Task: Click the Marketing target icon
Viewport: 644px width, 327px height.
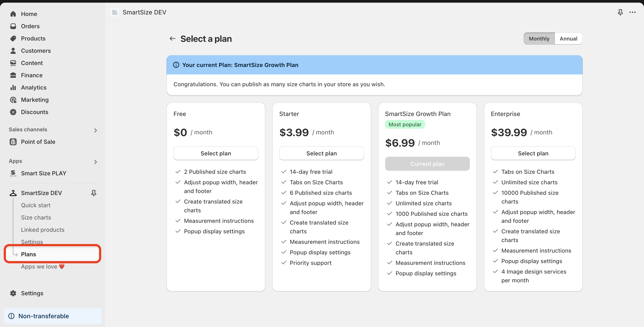Action: click(13, 100)
